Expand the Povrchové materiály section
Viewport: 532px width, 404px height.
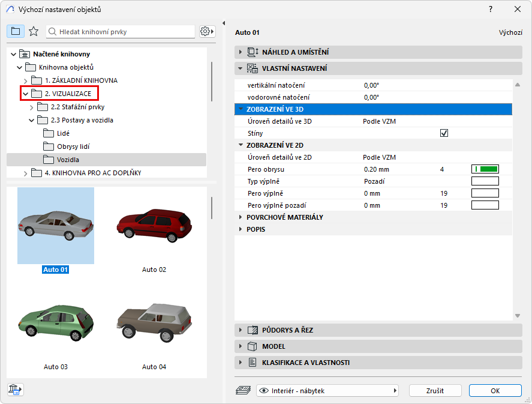point(241,217)
